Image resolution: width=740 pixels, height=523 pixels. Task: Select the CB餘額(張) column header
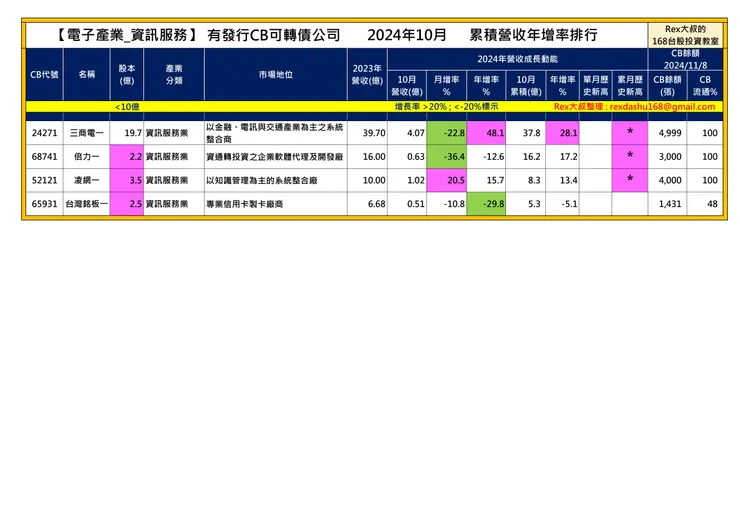pyautogui.click(x=667, y=85)
